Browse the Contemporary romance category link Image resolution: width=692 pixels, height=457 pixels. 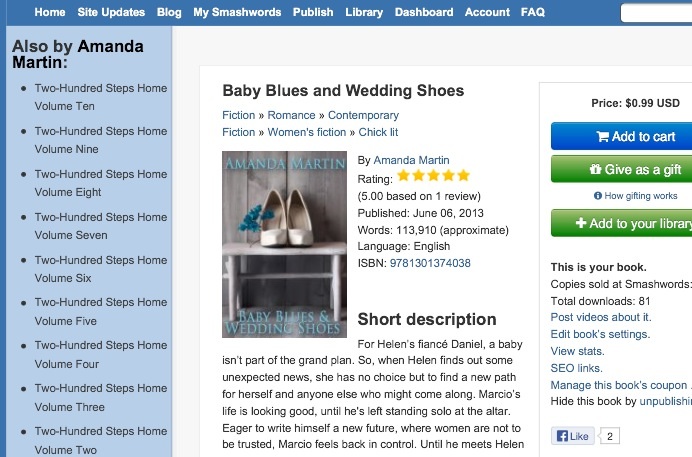tap(363, 115)
